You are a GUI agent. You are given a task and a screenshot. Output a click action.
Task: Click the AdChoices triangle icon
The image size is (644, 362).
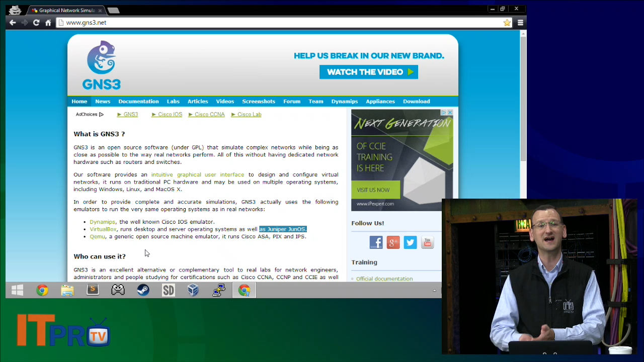point(101,115)
